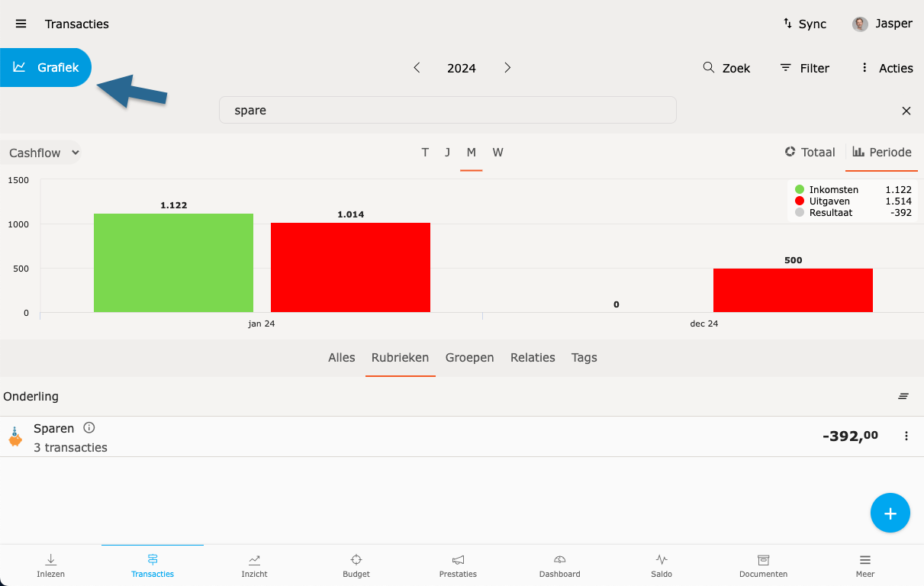Click the -392,00 amount

pos(850,436)
